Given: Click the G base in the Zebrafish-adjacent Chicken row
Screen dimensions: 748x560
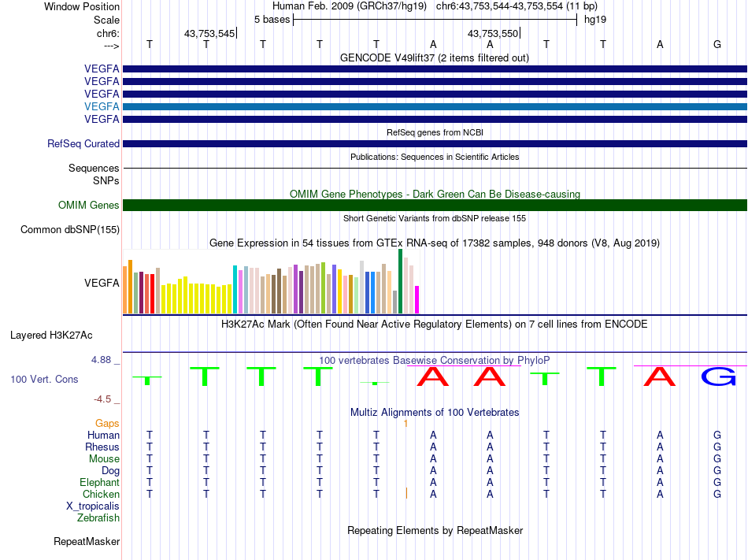Looking at the screenshot, I should [717, 494].
